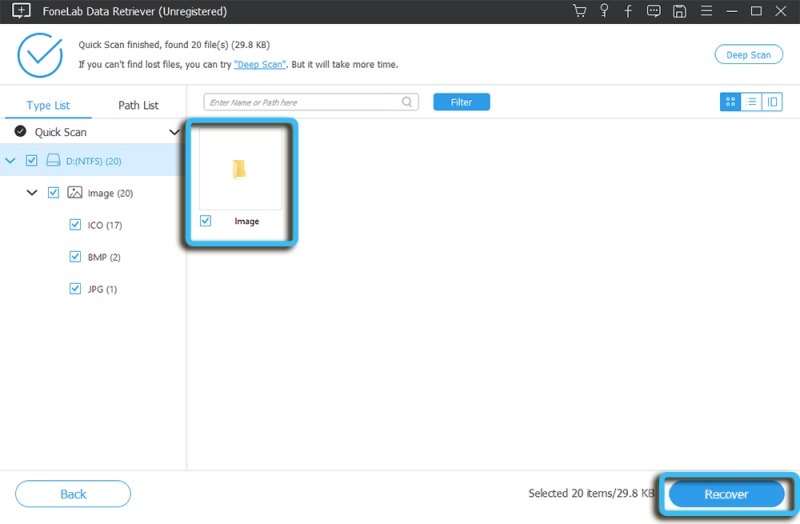Click the feedback chat bubble icon

click(654, 11)
